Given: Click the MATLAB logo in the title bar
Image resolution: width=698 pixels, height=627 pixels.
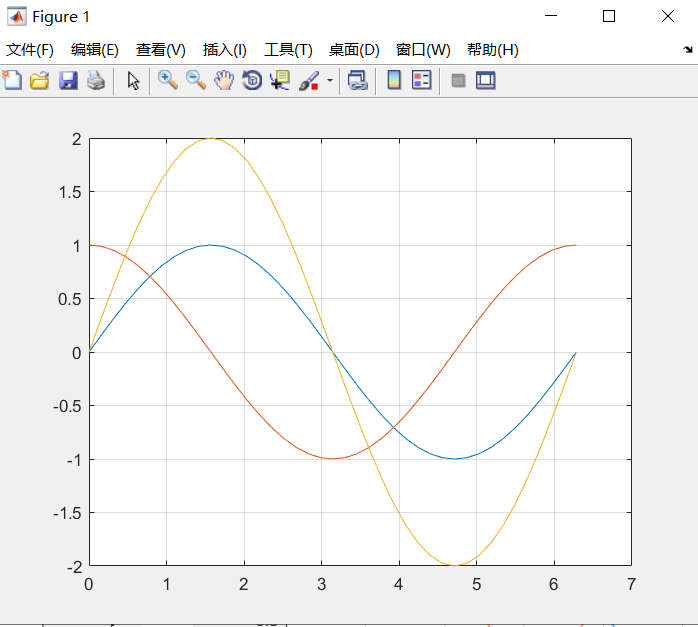Looking at the screenshot, I should point(16,16).
